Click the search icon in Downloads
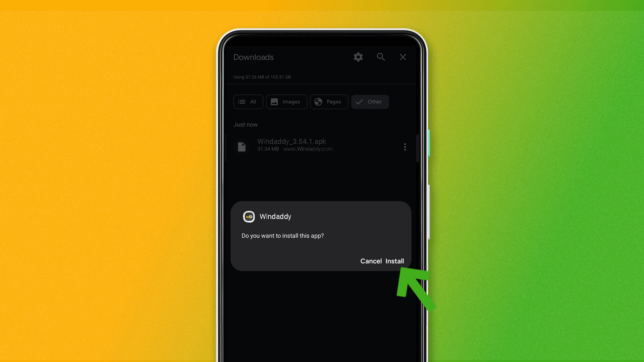644x362 pixels. pos(380,57)
